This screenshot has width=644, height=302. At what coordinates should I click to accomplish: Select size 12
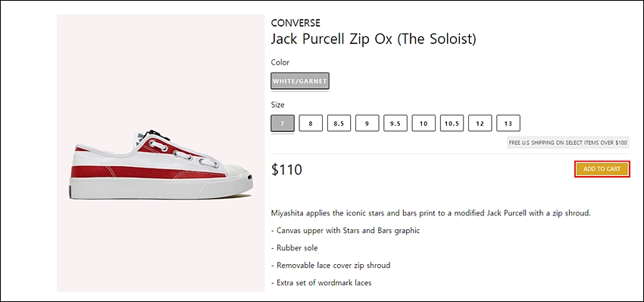point(480,123)
